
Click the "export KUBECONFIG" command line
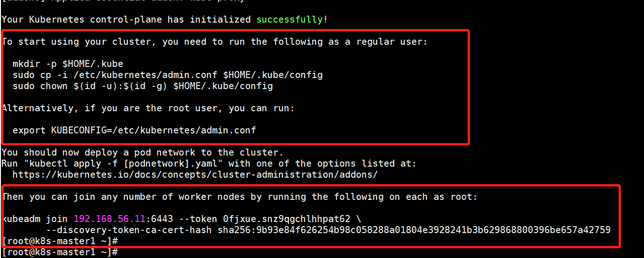click(134, 130)
